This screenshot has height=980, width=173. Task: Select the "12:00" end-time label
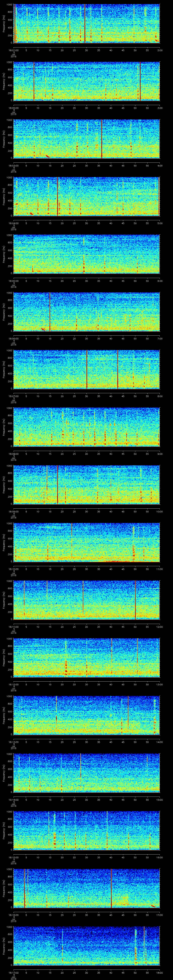159,627
